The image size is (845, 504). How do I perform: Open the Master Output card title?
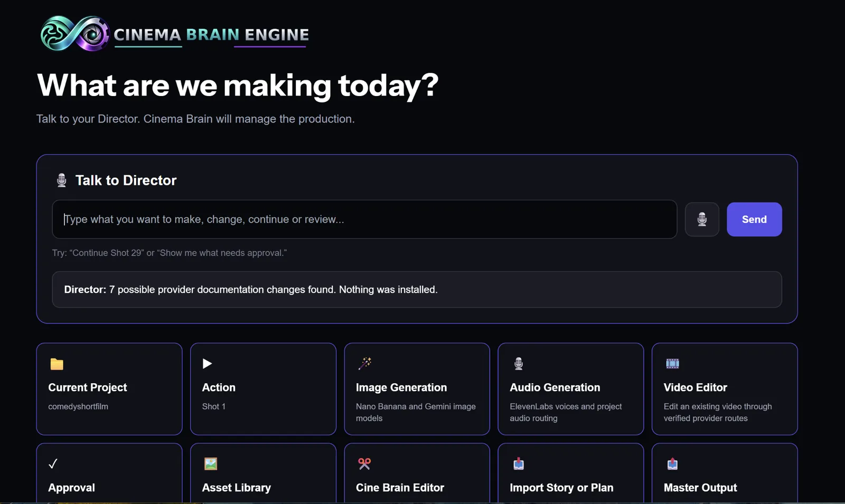pos(700,488)
